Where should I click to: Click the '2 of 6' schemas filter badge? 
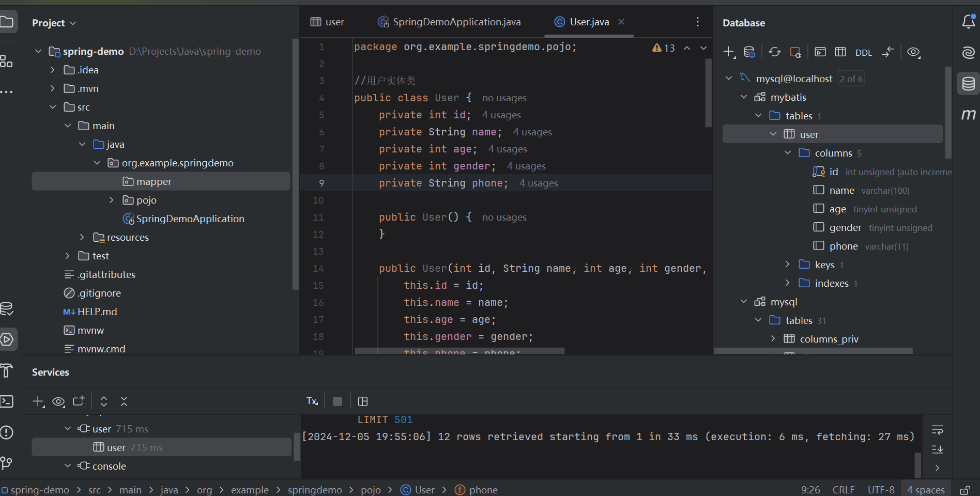click(x=851, y=79)
